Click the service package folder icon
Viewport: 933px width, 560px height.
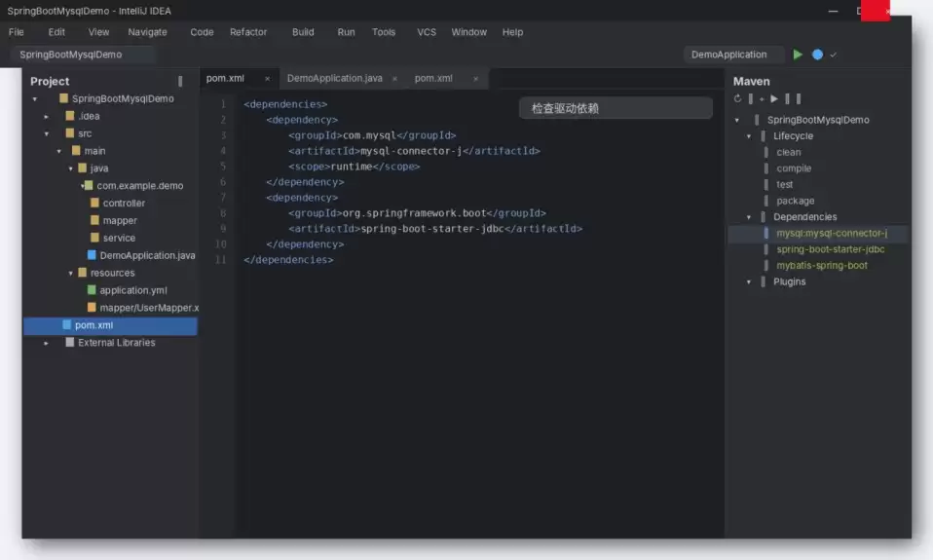[x=94, y=238]
